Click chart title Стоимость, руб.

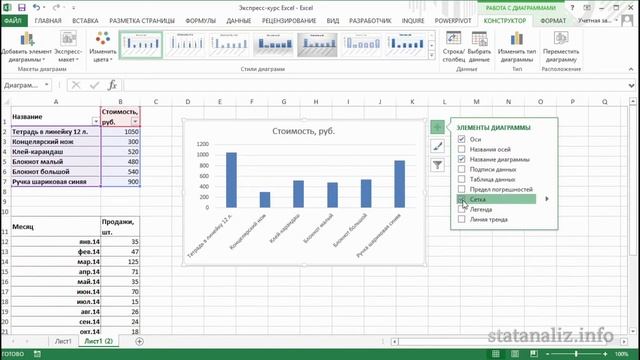[x=303, y=131]
